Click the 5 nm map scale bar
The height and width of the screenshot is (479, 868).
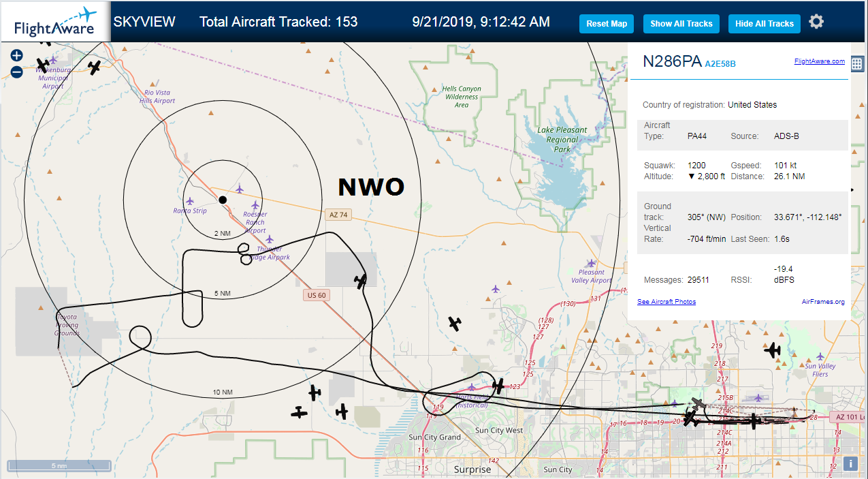(59, 466)
